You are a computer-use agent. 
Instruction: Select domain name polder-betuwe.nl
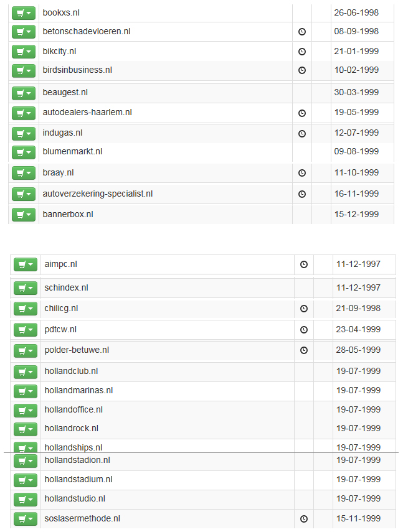coord(77,350)
